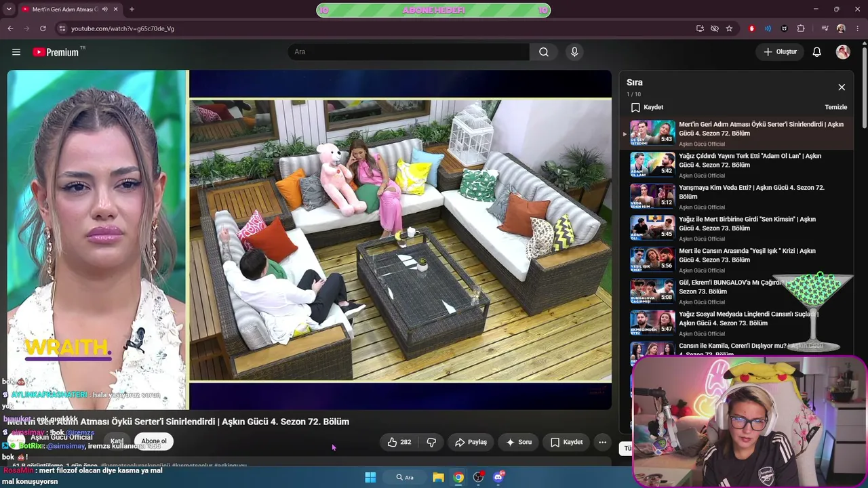This screenshot has width=868, height=488.
Task: Start voice search with the microphone
Action: (574, 52)
